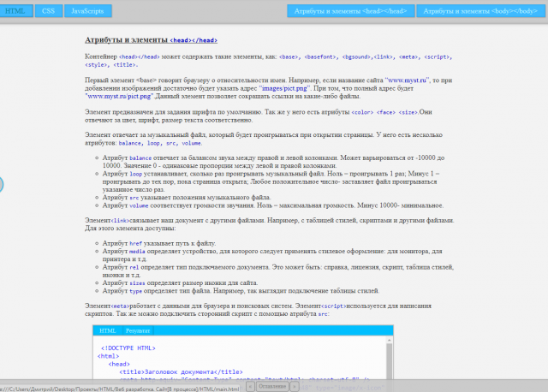The height and width of the screenshot is (392, 548).
Task: Click the scroll-up arrow of the code box
Action: 390,340
